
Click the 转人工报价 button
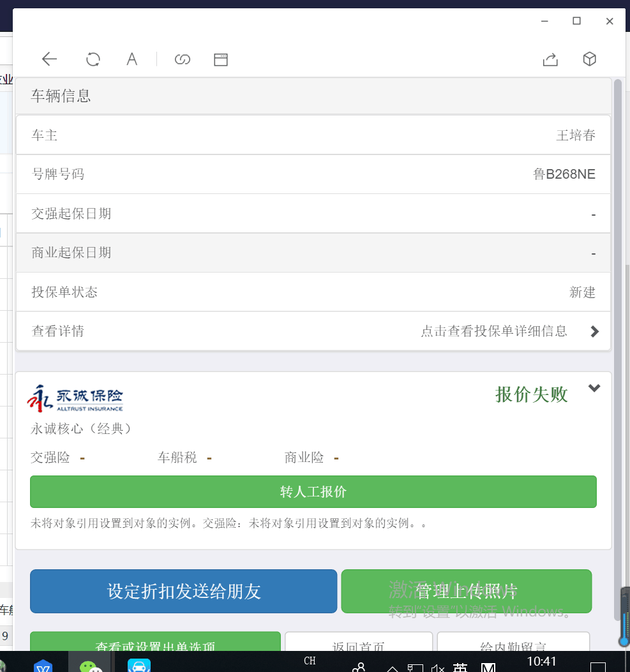(313, 491)
